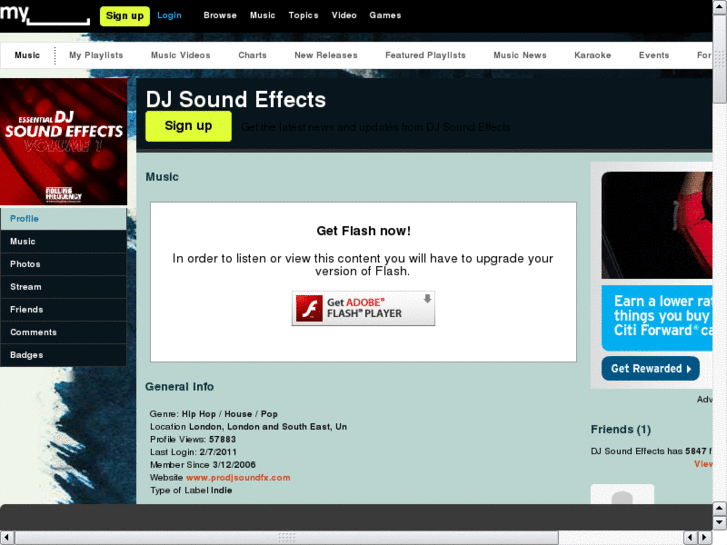Click the 'Last Login: 2/7/2011' text
This screenshot has height=545, width=727.
click(x=193, y=452)
